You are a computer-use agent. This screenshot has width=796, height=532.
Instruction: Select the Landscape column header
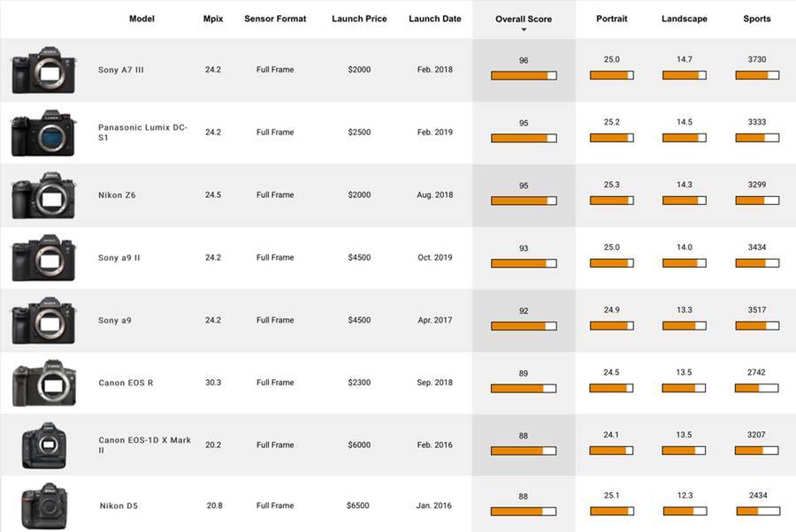684,19
